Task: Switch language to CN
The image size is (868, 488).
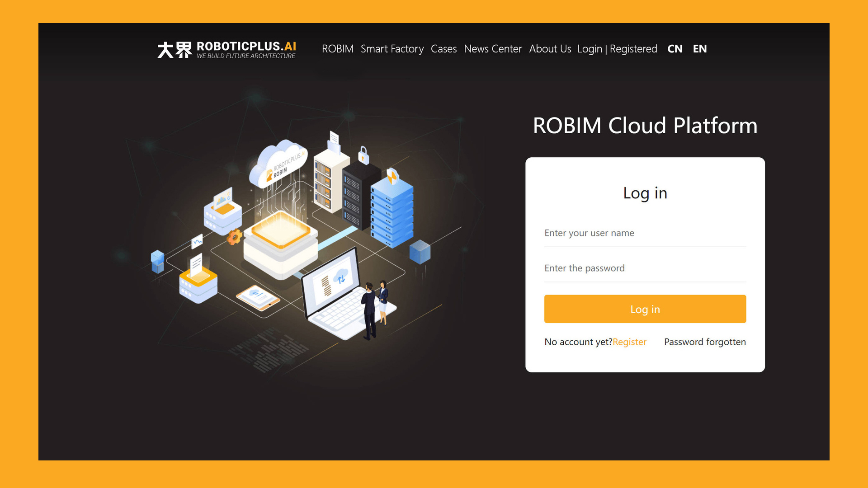Action: 675,49
